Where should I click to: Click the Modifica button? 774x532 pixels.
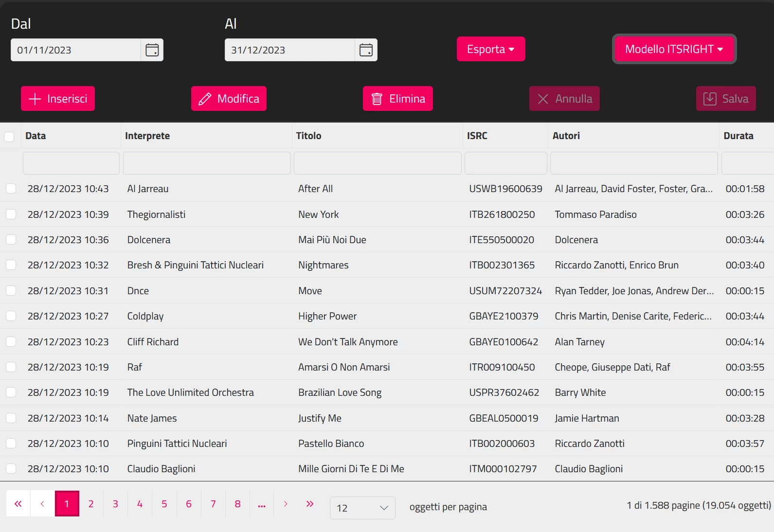pyautogui.click(x=229, y=99)
